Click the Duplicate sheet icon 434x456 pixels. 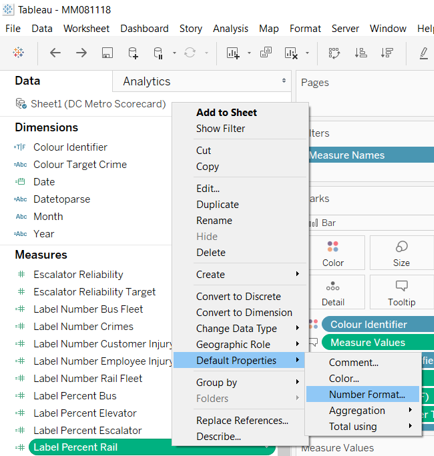266,52
